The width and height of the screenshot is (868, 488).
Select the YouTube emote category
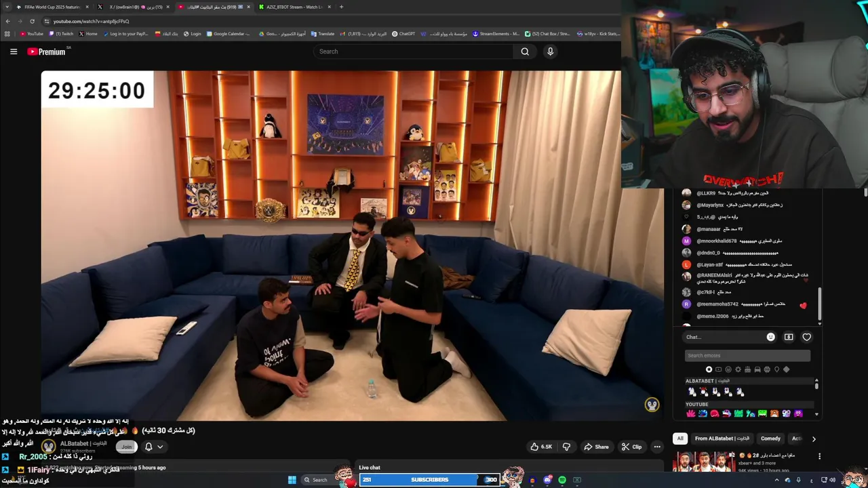click(x=719, y=369)
